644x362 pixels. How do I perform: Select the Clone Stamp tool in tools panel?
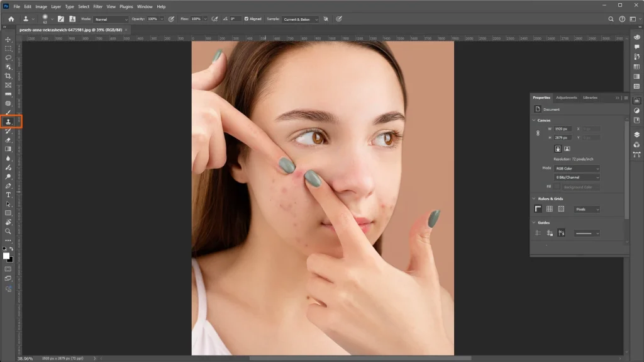pyautogui.click(x=8, y=122)
